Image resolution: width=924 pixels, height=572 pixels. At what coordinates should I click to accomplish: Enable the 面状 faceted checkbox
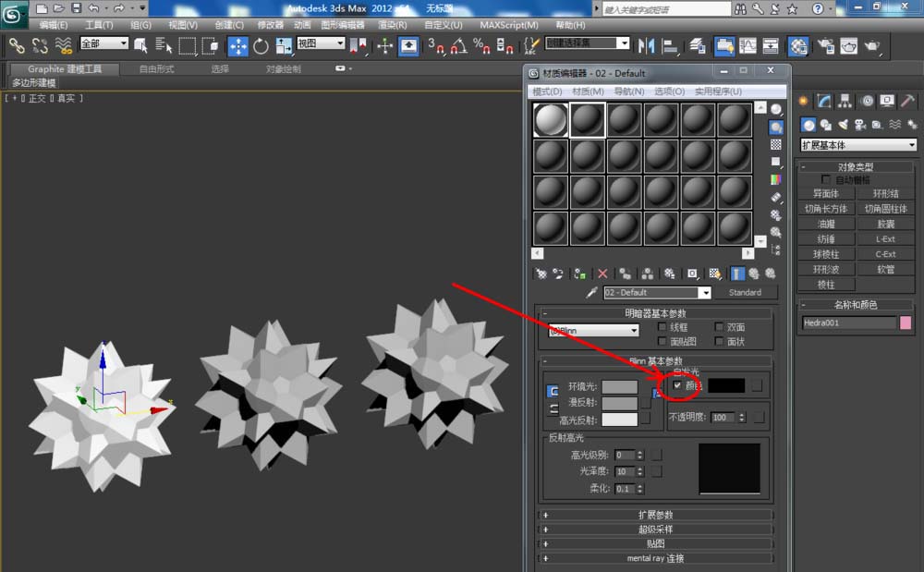[719, 342]
